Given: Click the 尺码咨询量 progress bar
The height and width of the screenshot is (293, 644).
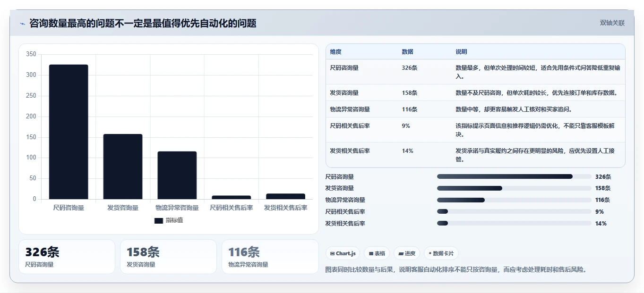Looking at the screenshot, I should (514, 176).
